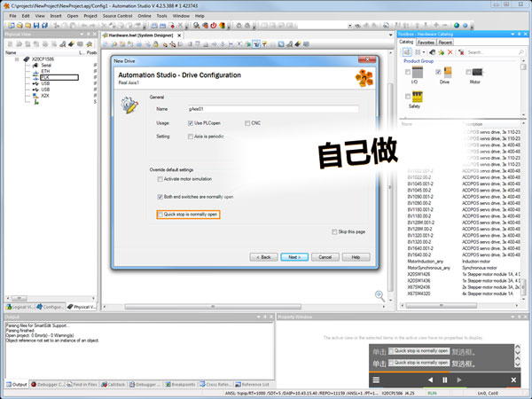Switch to the Recent tab in the catalog
Image resolution: width=532 pixels, height=399 pixels.
(445, 43)
